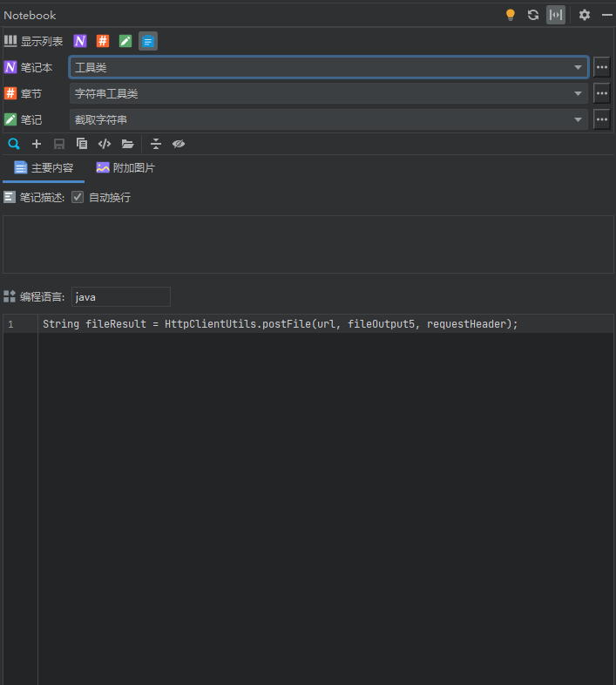Viewport: 616px width, 685px height.
Task: Open more options for 笔记本 row
Action: pos(601,67)
